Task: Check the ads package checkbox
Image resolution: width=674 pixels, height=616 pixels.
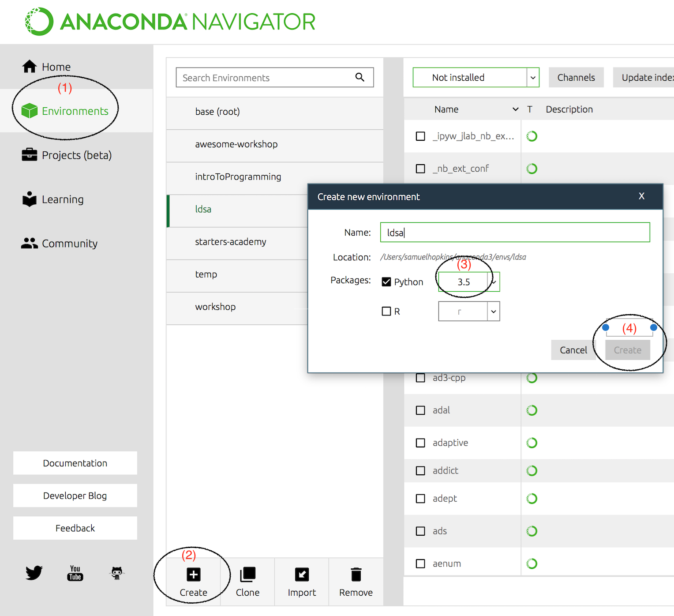Action: (x=421, y=531)
